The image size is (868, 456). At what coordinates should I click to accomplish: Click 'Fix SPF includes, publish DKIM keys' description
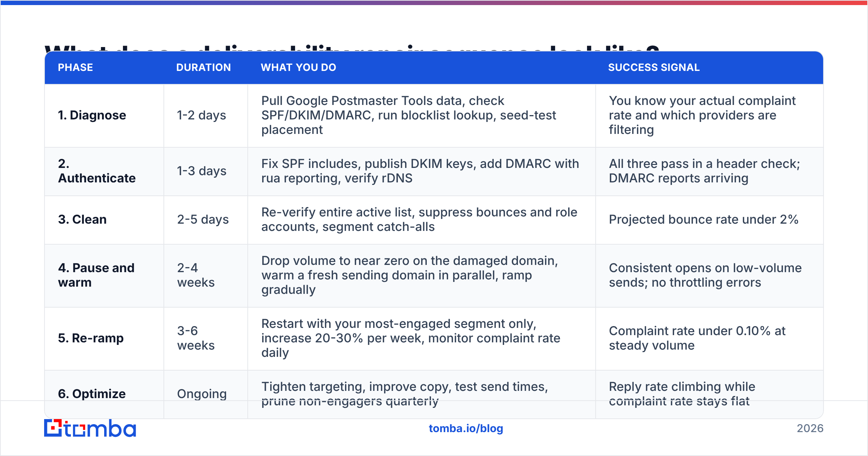pyautogui.click(x=422, y=171)
